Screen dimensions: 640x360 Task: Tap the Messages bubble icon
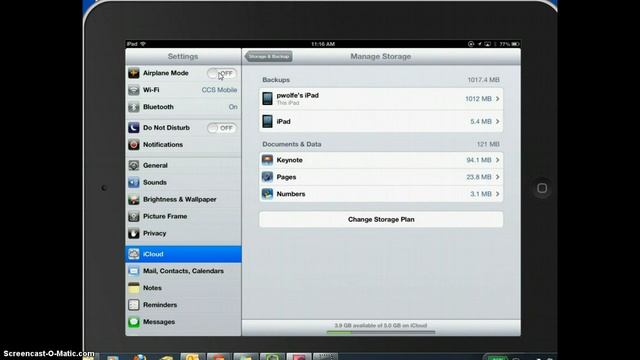point(133,322)
